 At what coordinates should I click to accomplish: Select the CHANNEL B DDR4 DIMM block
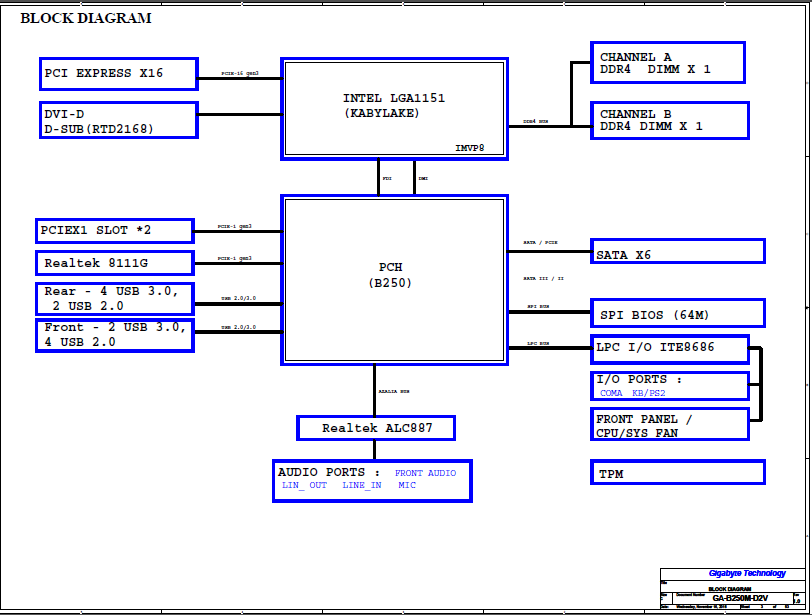coord(668,120)
